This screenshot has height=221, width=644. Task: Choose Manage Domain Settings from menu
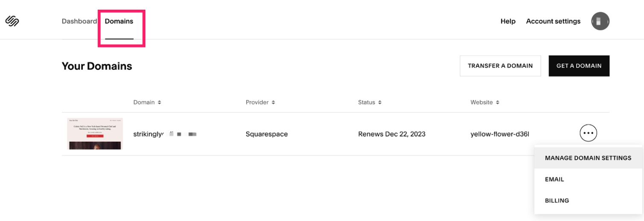588,158
